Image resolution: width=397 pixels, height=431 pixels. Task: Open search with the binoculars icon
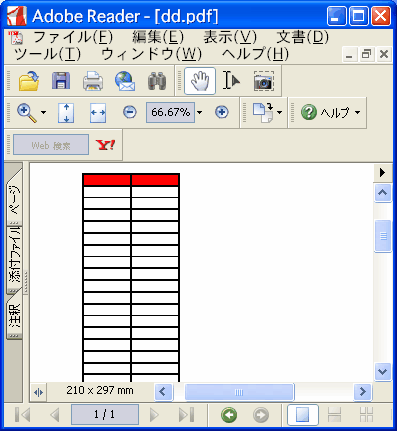click(157, 81)
